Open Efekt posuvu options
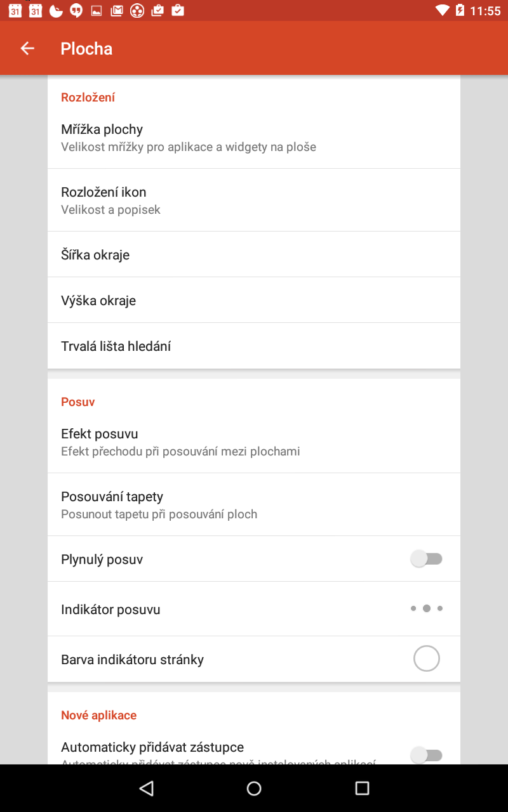The width and height of the screenshot is (508, 812). 254,442
